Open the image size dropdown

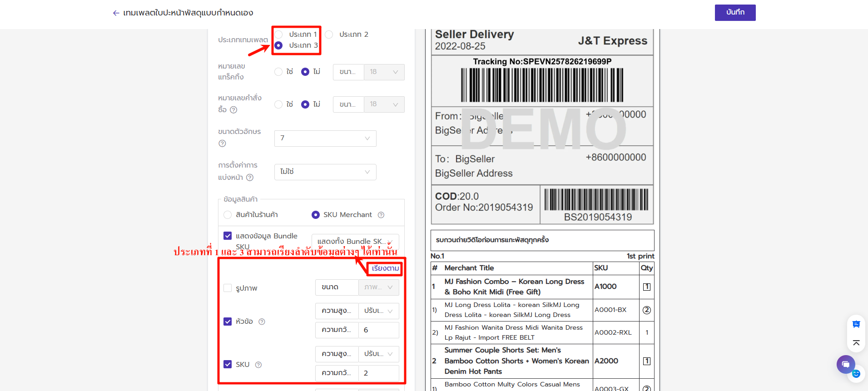click(x=378, y=287)
